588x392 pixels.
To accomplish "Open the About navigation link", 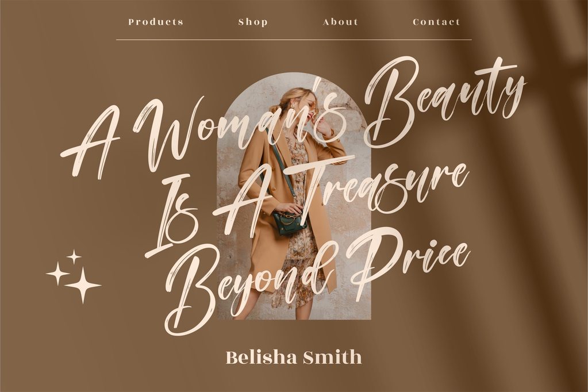I will (x=340, y=22).
